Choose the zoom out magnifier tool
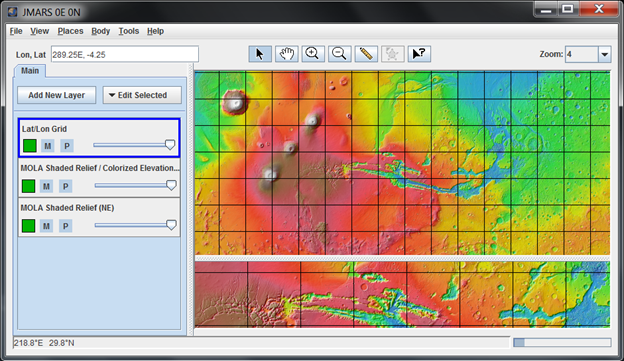The height and width of the screenshot is (361, 624). pos(339,54)
